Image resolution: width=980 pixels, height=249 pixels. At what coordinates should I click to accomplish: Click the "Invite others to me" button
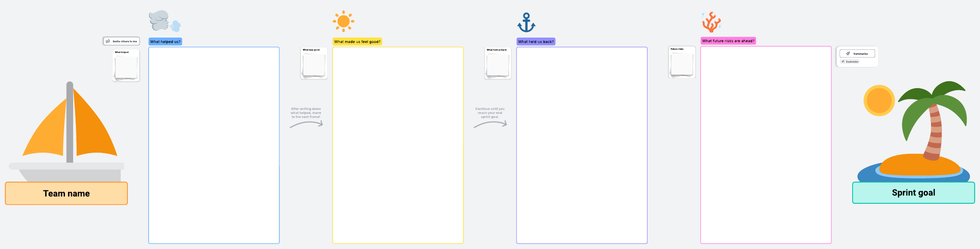click(x=121, y=41)
